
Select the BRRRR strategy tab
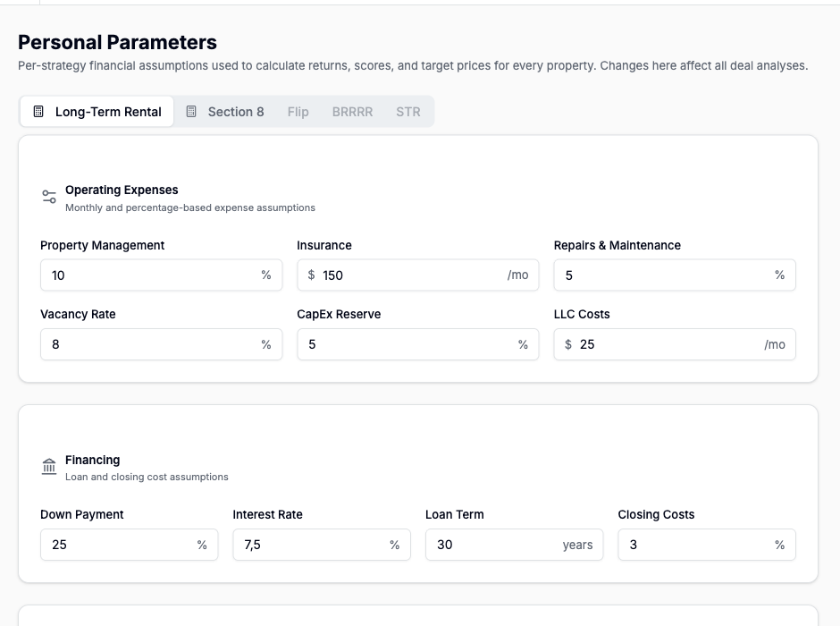coord(352,111)
